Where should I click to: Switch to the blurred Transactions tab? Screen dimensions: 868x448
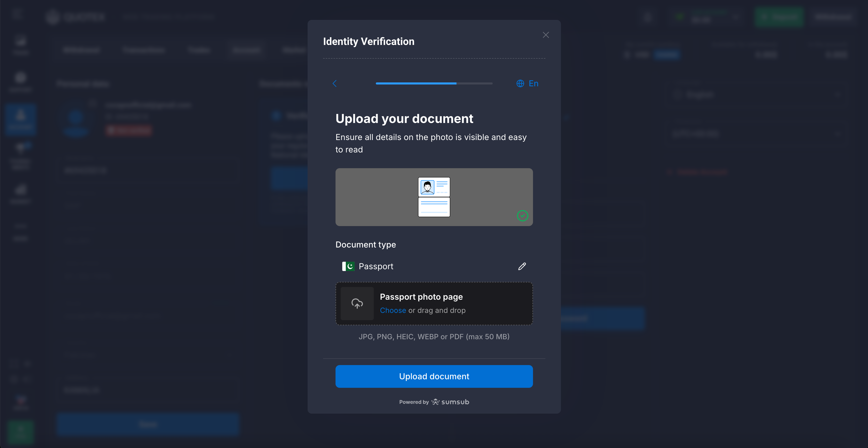coord(143,50)
